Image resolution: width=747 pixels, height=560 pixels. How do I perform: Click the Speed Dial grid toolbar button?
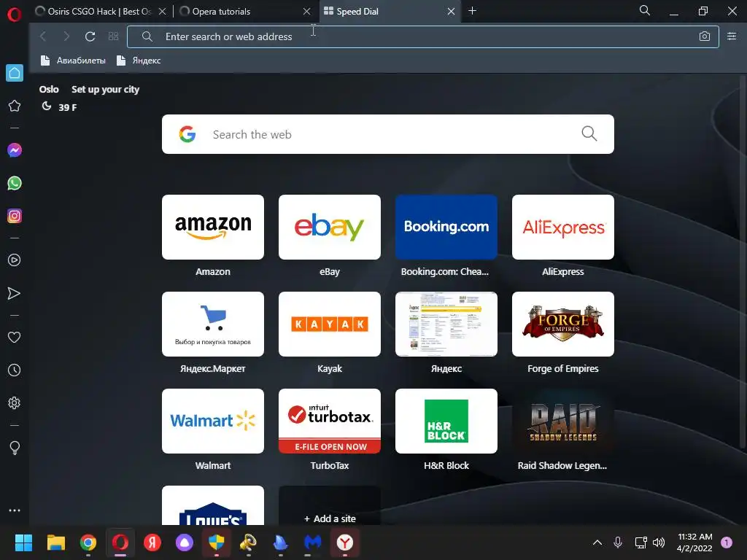click(113, 36)
